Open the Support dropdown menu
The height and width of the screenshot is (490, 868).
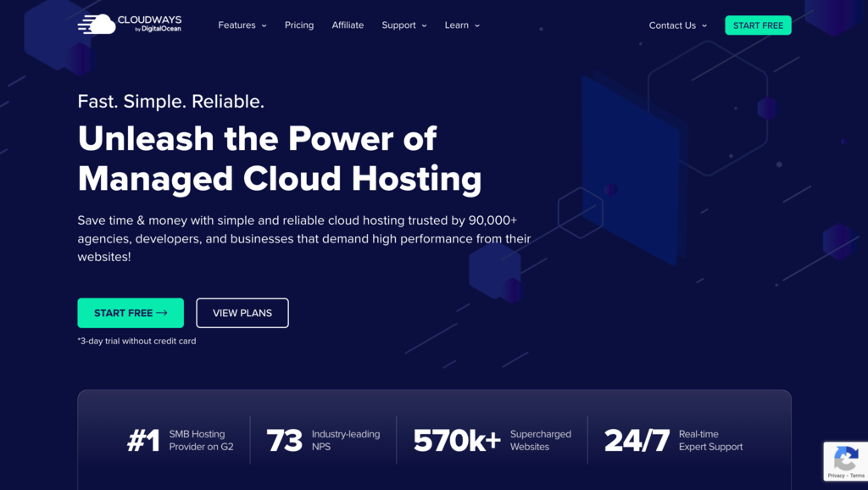[403, 25]
